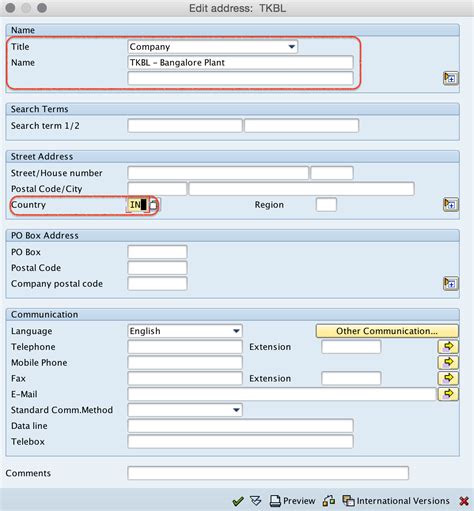Click the Other Communication... button
The height and width of the screenshot is (511, 474).
click(387, 331)
